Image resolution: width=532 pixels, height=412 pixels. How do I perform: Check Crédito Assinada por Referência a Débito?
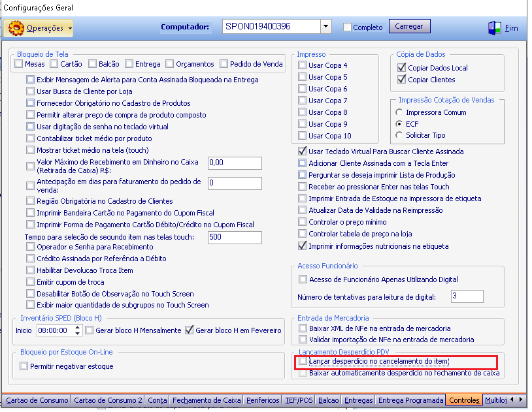(31, 259)
